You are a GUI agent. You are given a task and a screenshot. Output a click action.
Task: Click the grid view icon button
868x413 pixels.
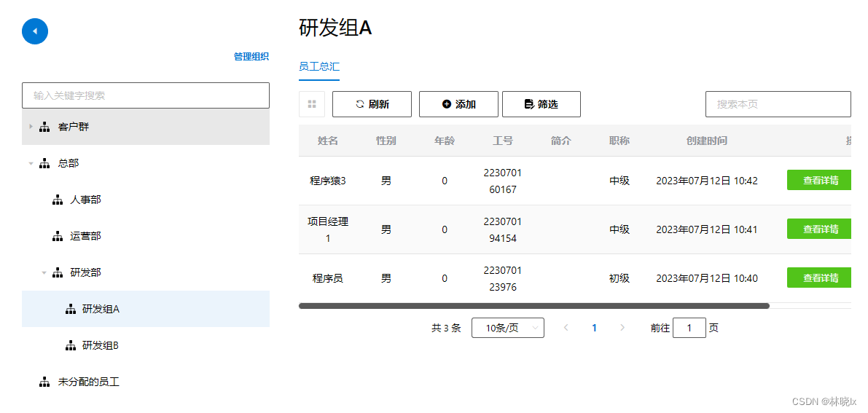(312, 104)
